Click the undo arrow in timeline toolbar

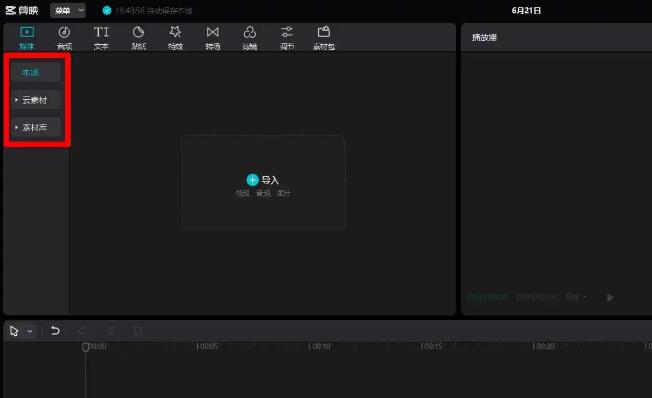pos(55,331)
